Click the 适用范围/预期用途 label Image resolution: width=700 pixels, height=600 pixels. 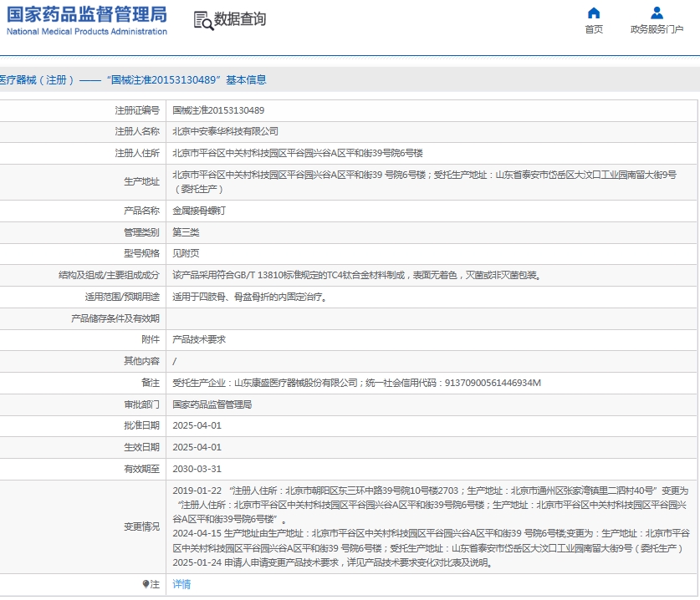click(122, 297)
